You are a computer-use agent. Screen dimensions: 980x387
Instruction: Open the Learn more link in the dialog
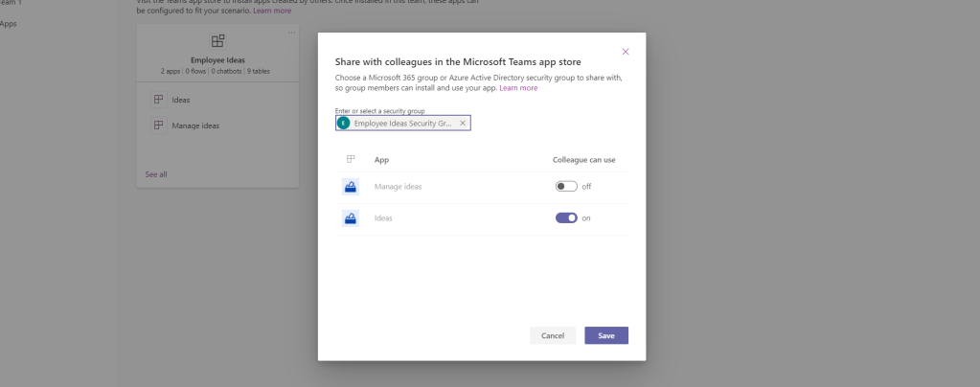[x=518, y=88]
